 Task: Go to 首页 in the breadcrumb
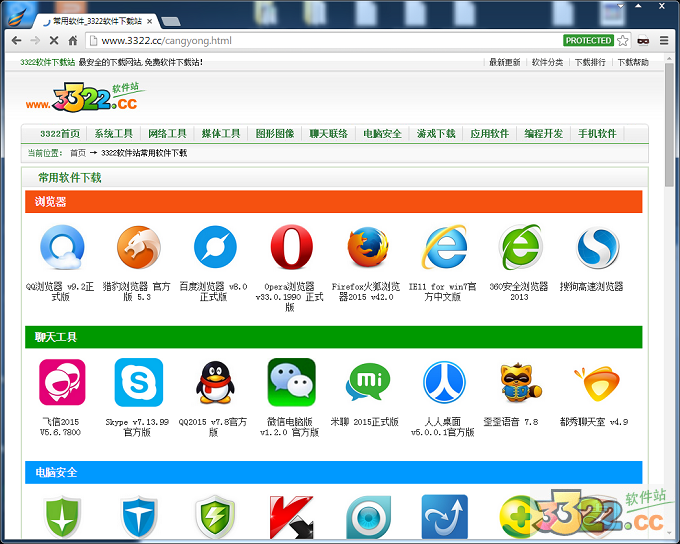tap(78, 153)
